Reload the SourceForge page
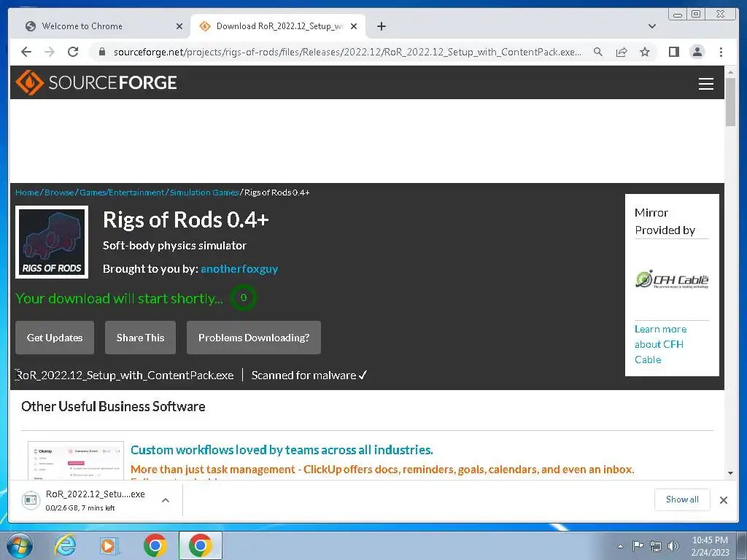Viewport: 747px width, 560px height. (x=73, y=52)
